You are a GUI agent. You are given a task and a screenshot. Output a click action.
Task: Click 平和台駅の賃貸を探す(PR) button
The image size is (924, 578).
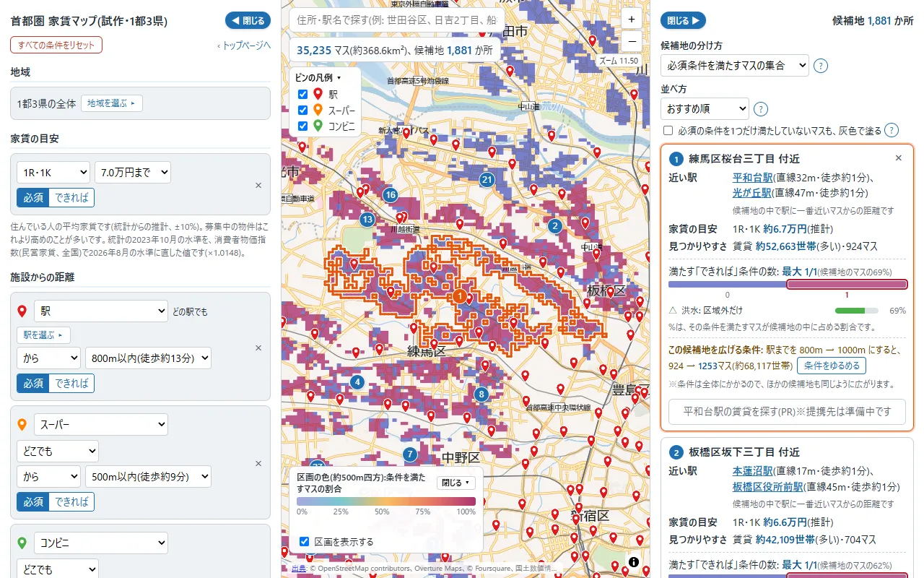(x=787, y=411)
